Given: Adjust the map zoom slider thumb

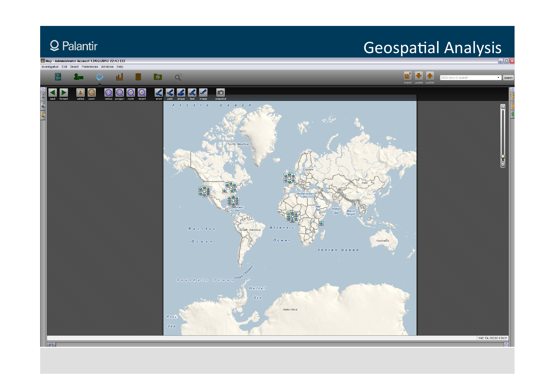Looking at the screenshot, I should tap(503, 157).
